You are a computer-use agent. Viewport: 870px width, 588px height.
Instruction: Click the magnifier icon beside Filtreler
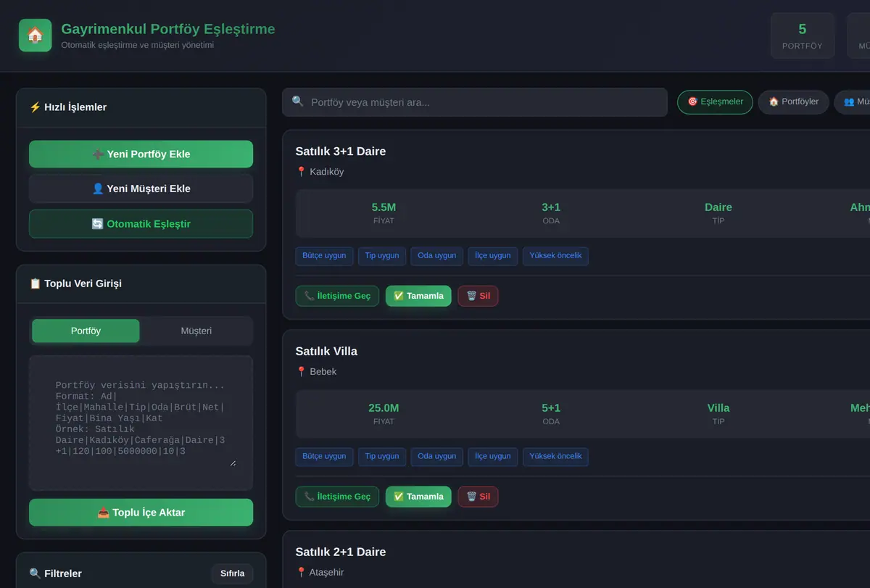35,573
